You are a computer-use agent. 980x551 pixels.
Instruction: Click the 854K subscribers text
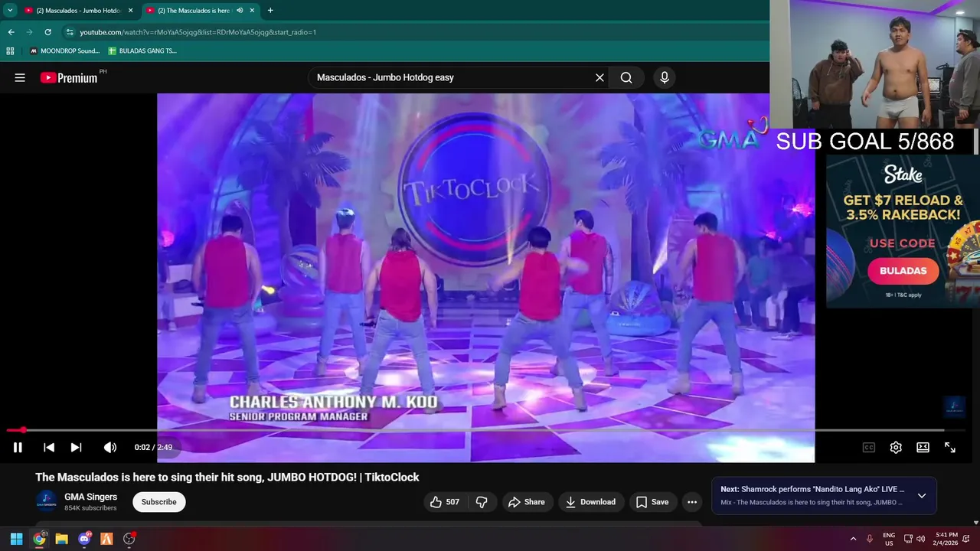tap(90, 508)
